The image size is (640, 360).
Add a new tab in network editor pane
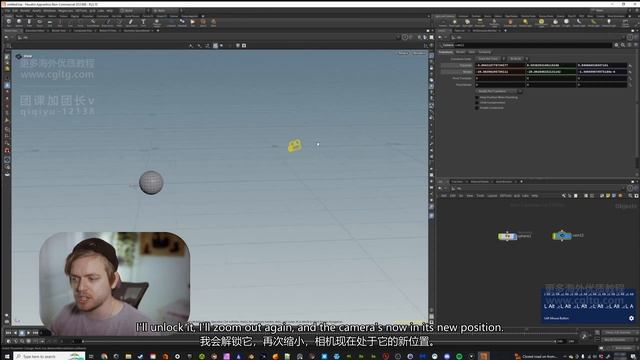(x=521, y=182)
